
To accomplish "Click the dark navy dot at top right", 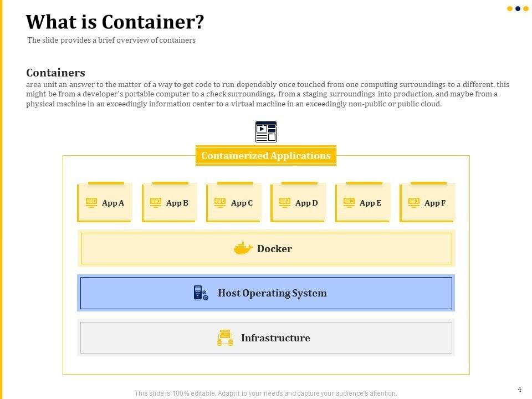I will (518, 9).
